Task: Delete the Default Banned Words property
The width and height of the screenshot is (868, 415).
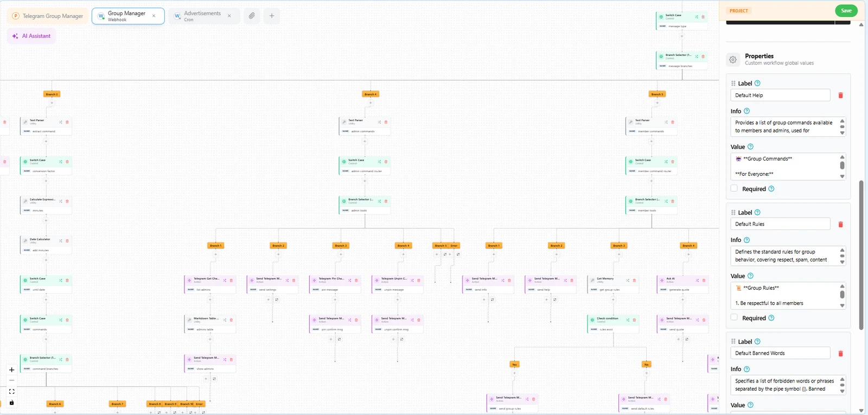Action: coord(841,354)
